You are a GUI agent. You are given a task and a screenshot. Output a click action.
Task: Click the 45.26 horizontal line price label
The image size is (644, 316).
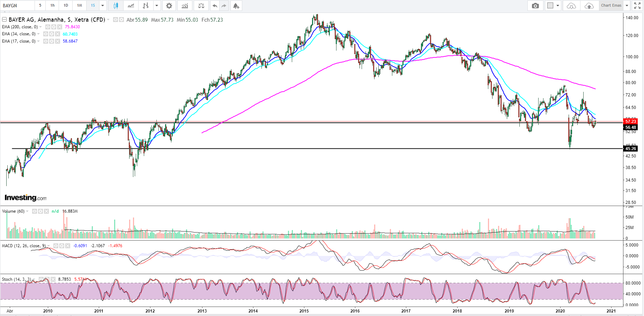point(631,149)
